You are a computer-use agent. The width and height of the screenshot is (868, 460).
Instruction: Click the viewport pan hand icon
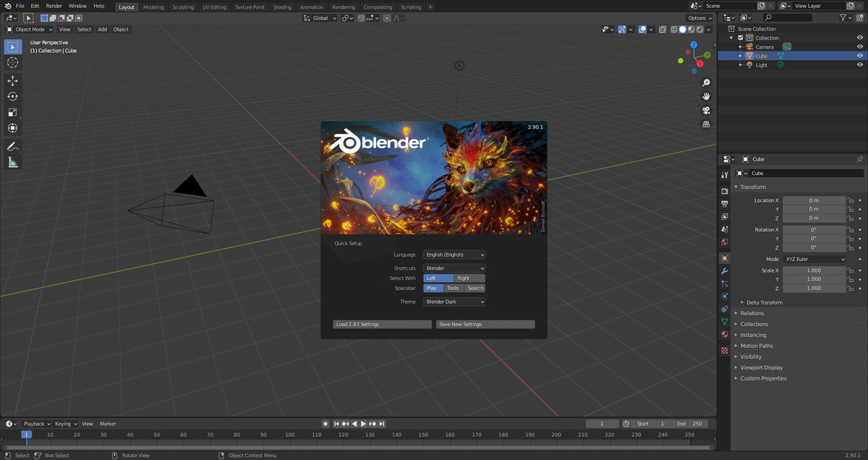[x=706, y=96]
